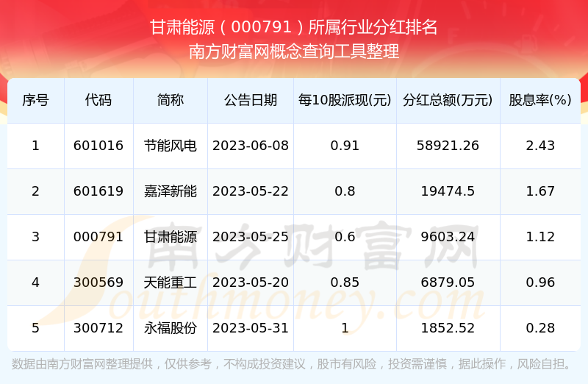Select the name 甘肃能源 in row 3
Image resolution: width=588 pixels, height=384 pixels.
point(171,237)
